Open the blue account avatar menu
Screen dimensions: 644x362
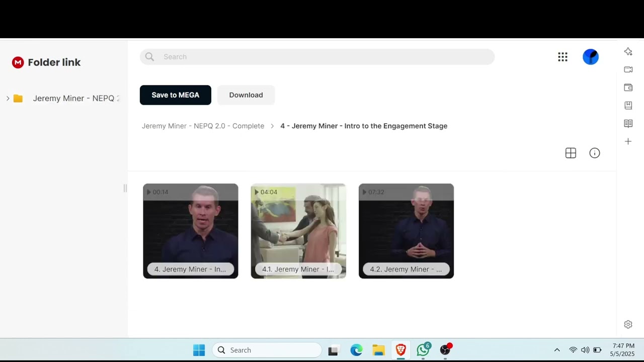[x=591, y=57]
